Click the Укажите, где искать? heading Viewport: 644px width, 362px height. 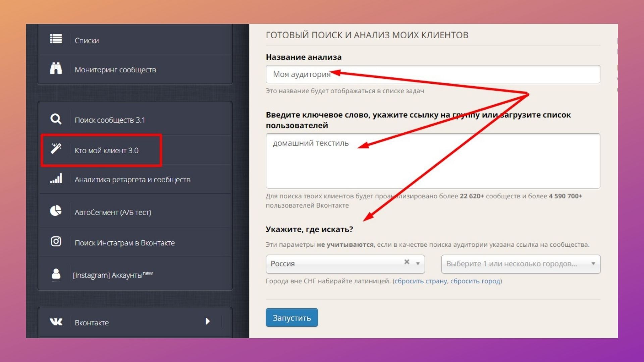tap(309, 230)
